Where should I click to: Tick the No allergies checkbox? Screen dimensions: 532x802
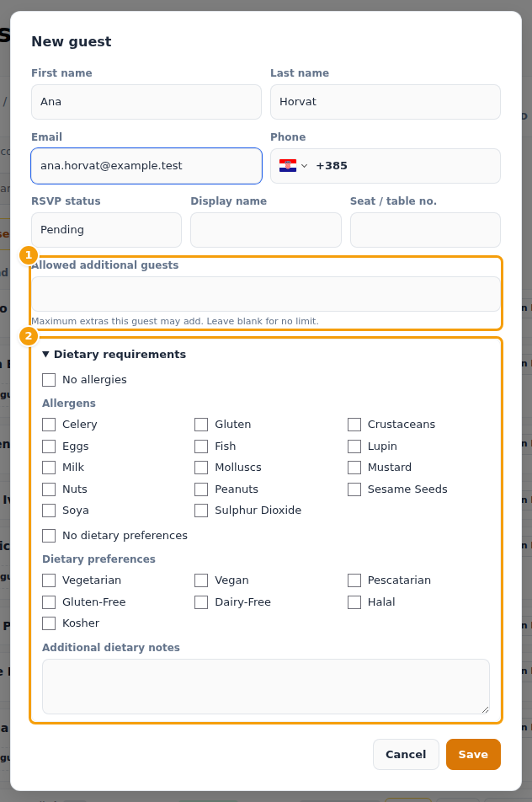(x=49, y=380)
